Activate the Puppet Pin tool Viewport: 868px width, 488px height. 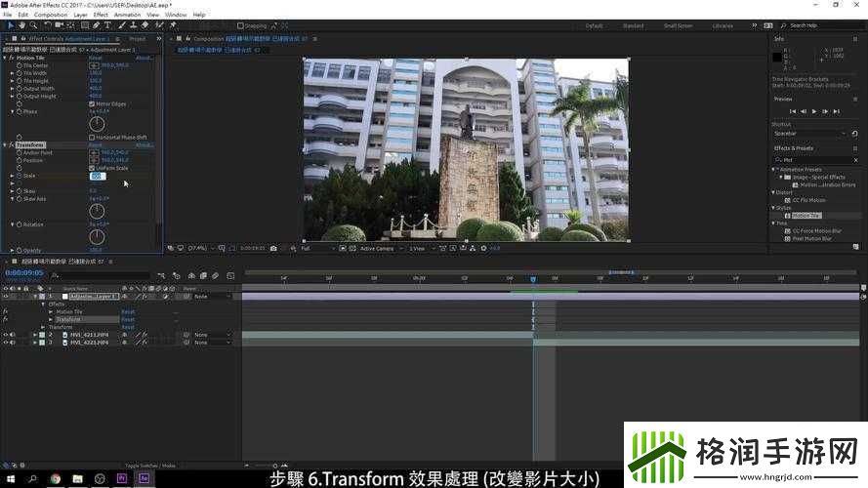pyautogui.click(x=172, y=25)
